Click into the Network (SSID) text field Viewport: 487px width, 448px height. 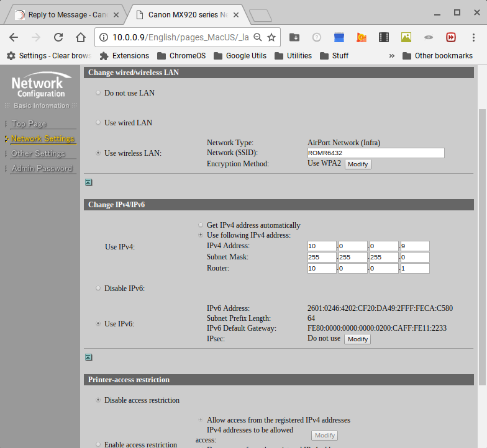click(376, 153)
